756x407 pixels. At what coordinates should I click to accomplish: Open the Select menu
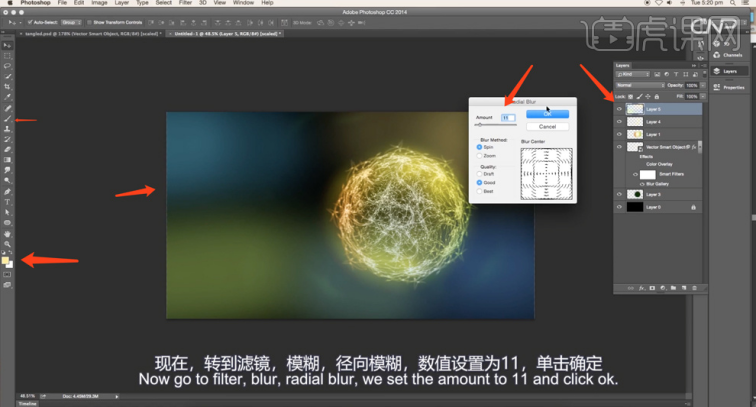point(163,3)
